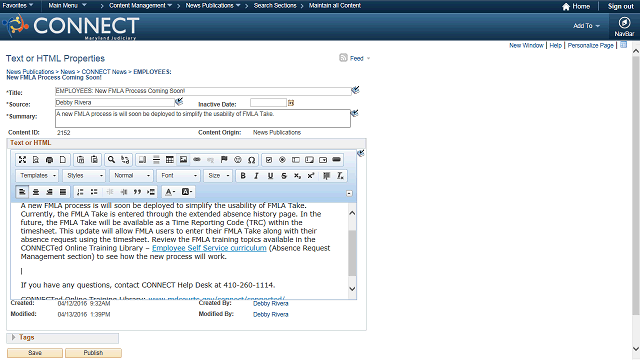Open the Styles dropdown
640x360 pixels.
[84, 176]
